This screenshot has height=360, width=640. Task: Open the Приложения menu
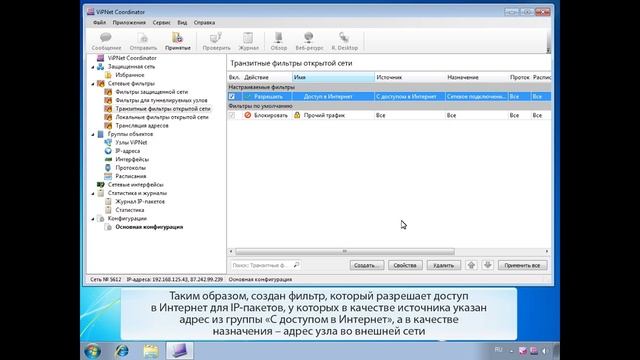click(x=129, y=22)
